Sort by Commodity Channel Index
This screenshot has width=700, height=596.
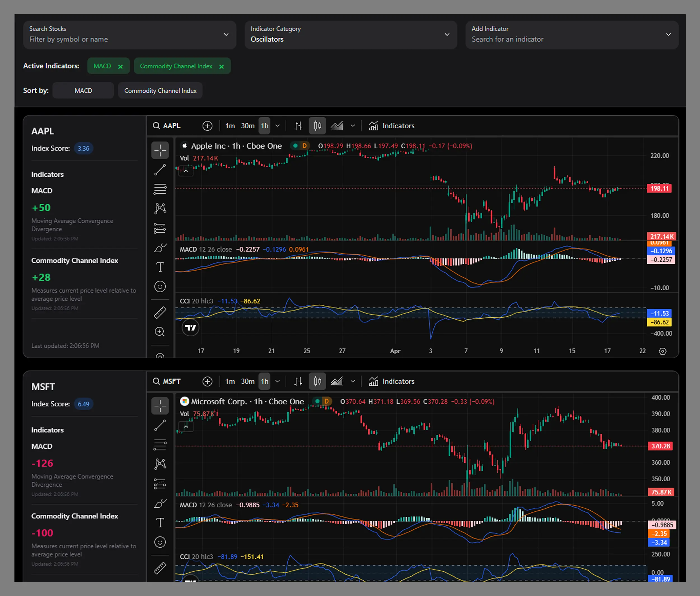(160, 91)
